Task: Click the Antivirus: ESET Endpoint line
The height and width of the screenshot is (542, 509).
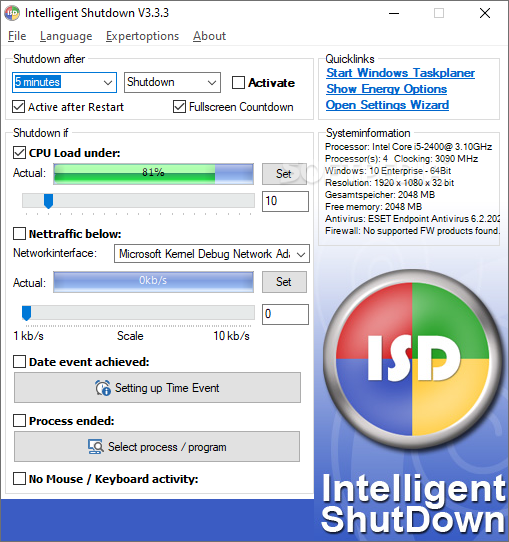Action: tap(412, 219)
